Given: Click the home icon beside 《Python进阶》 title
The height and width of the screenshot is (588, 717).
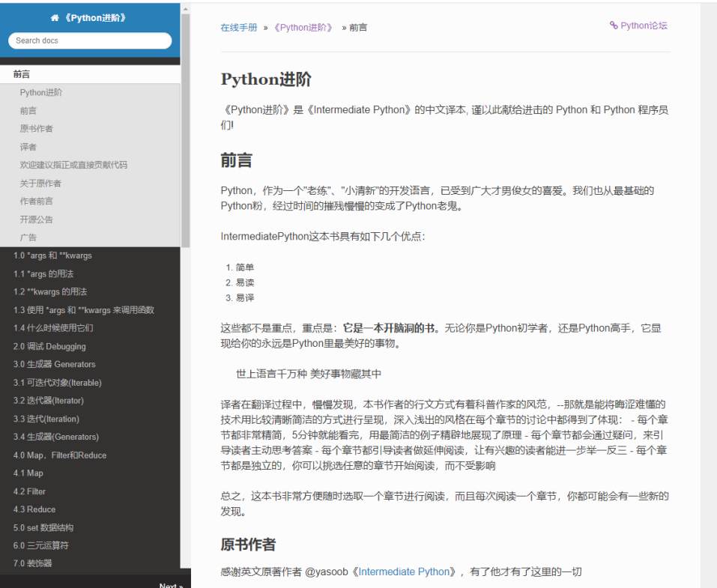Looking at the screenshot, I should coord(55,18).
